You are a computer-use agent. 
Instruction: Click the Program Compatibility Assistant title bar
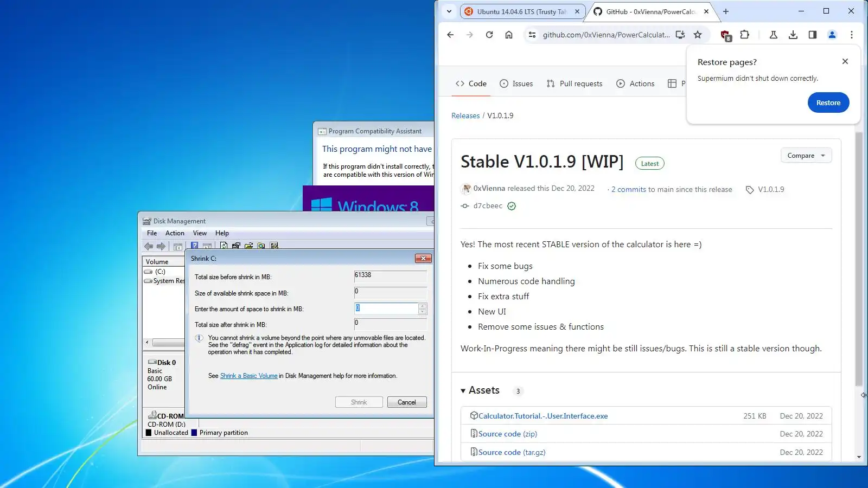pyautogui.click(x=375, y=131)
